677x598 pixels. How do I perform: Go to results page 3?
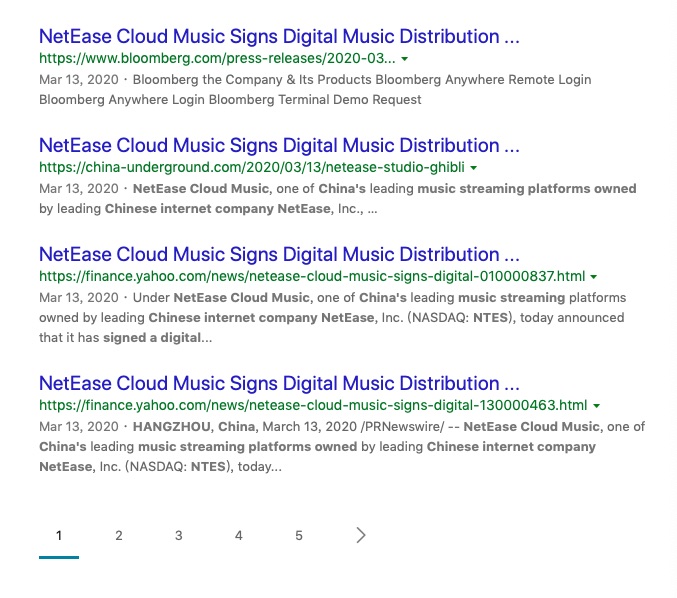pyautogui.click(x=179, y=536)
